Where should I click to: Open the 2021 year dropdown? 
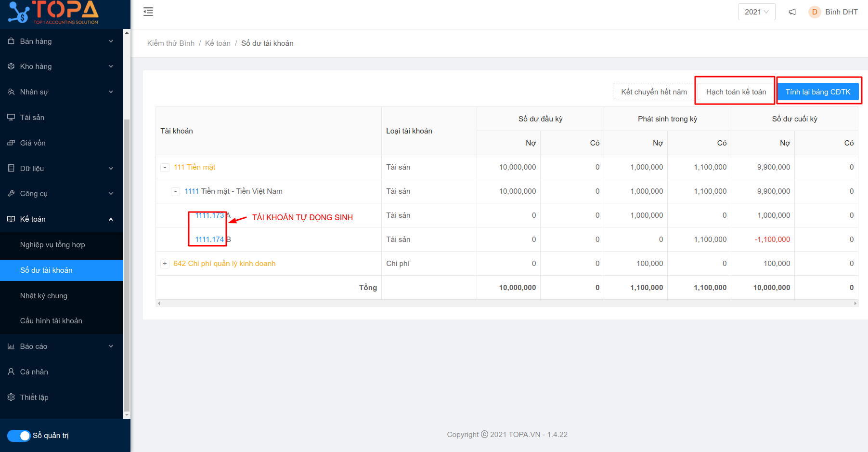tap(757, 12)
